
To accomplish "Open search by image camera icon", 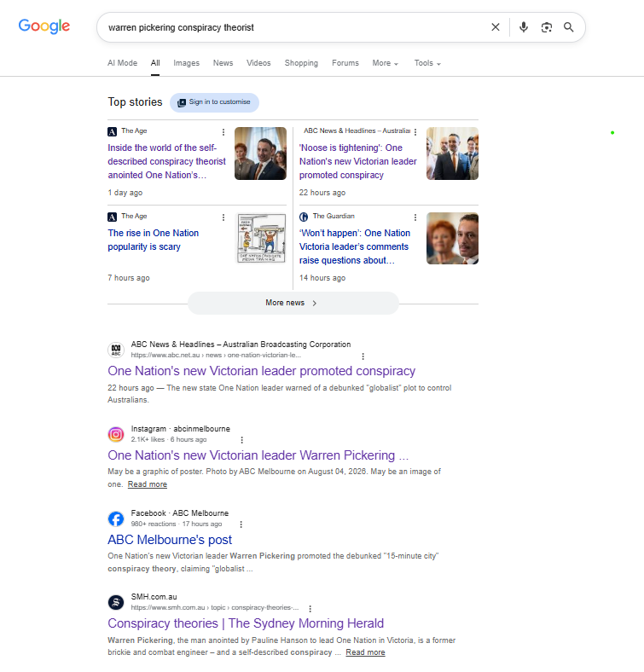I will 546,27.
